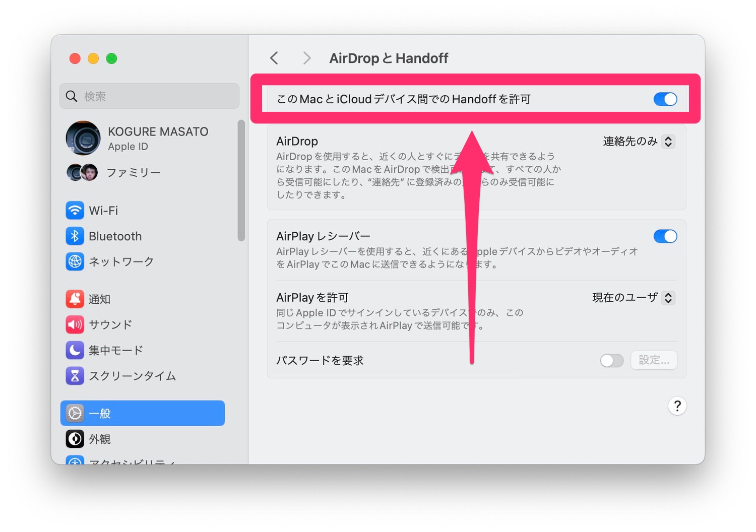Viewport: 756px width, 532px height.
Task: Select the スクリーンタイム hourglass icon
Action: point(75,375)
